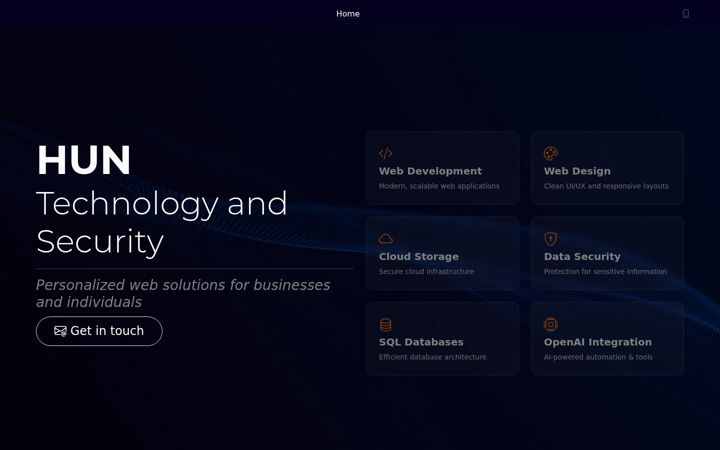
Task: Click the 'Technology and Security' heading
Action: [x=162, y=223]
